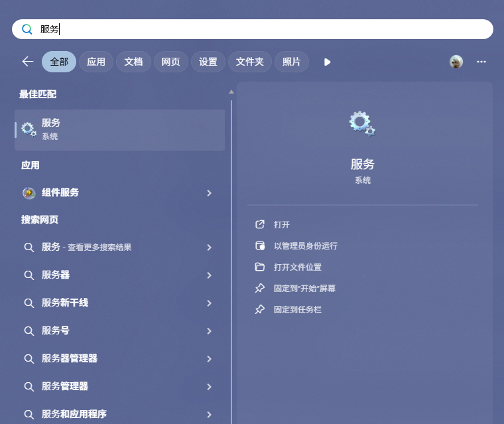This screenshot has height=424, width=504.
Task: Expand the 服务器 web suggestion arrow
Action: [x=210, y=275]
